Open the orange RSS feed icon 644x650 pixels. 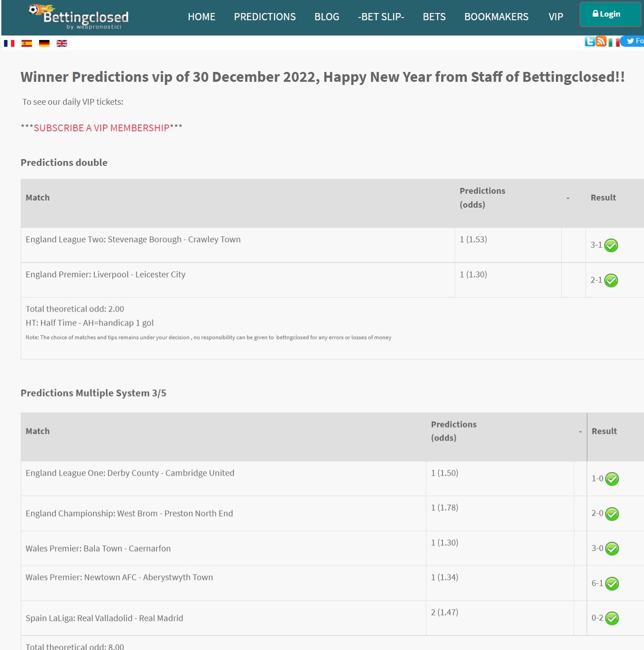[601, 41]
